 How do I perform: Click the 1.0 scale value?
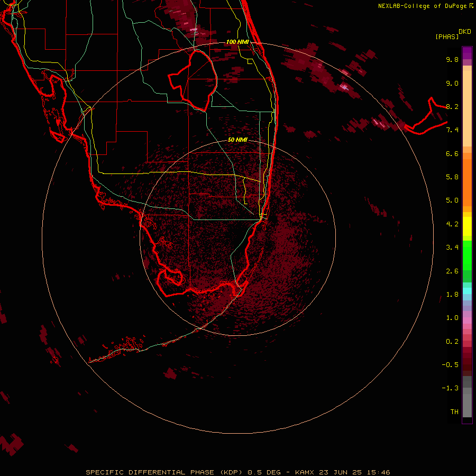(x=452, y=318)
